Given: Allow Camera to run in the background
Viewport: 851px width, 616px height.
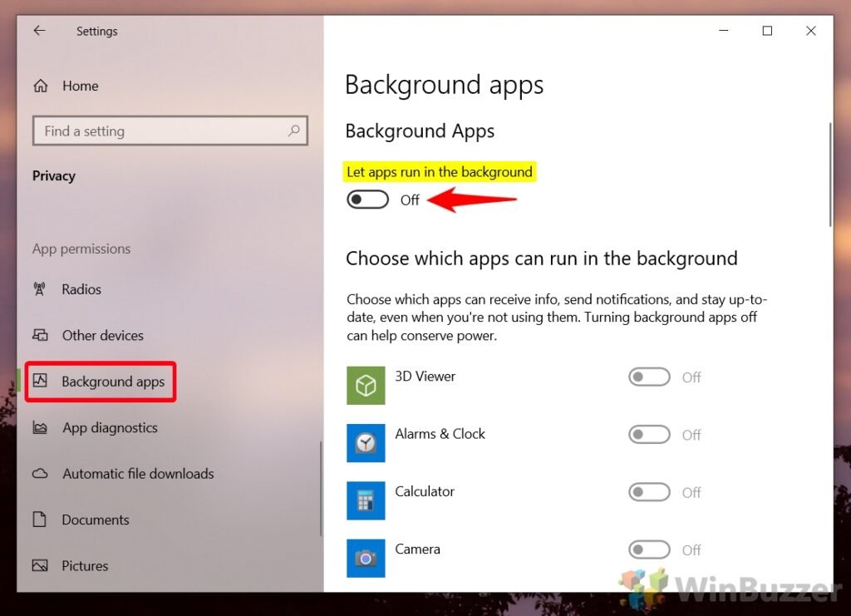Looking at the screenshot, I should tap(649, 549).
